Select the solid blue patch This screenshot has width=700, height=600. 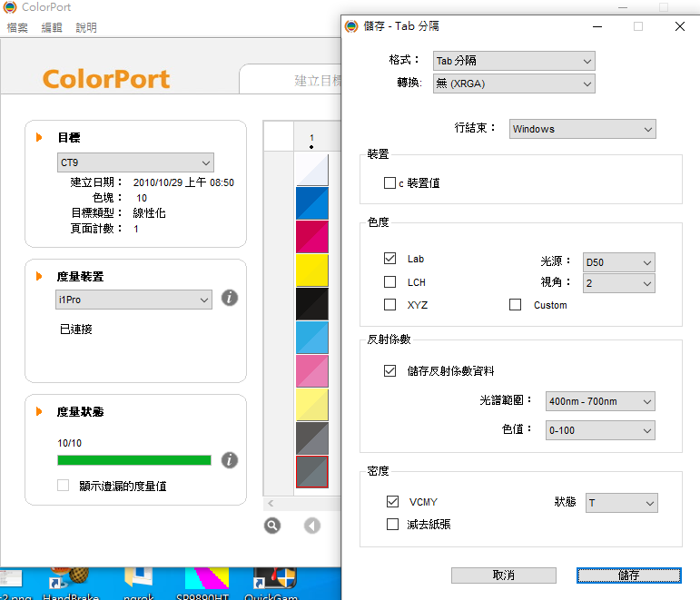click(312, 203)
